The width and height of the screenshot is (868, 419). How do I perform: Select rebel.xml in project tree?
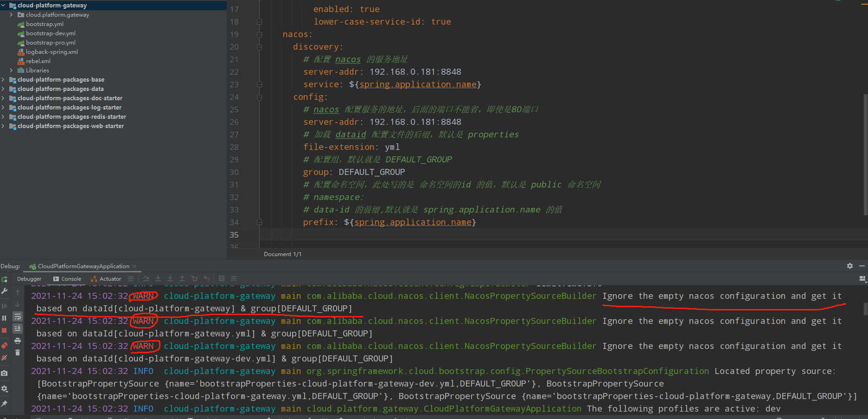point(38,61)
